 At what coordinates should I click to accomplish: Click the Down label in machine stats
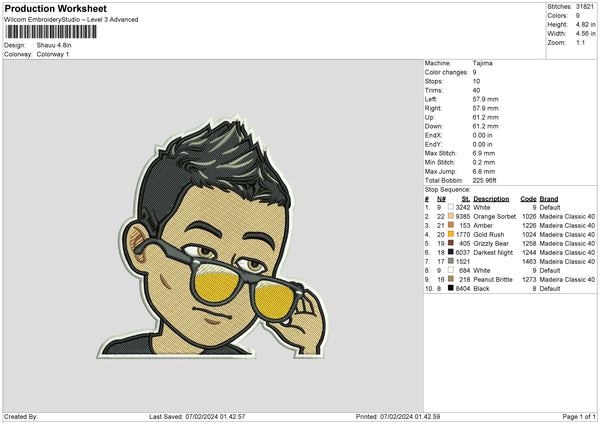(x=434, y=126)
